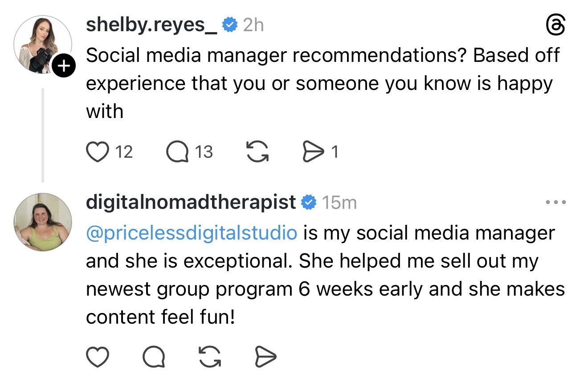This screenshot has width=588, height=374.
Task: Open more options on digitalnomadtherapist's reply
Action: click(556, 203)
